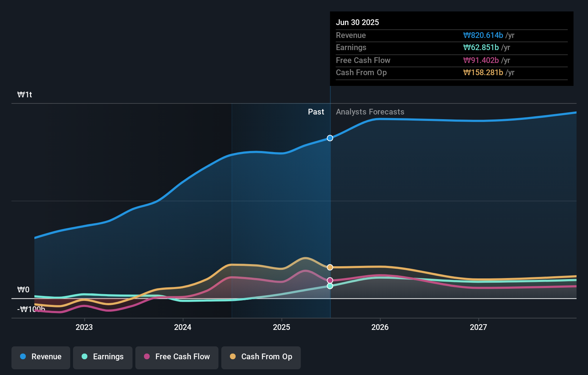Click the orange Cash From Op marker on chart
The height and width of the screenshot is (375, 588).
coord(330,267)
